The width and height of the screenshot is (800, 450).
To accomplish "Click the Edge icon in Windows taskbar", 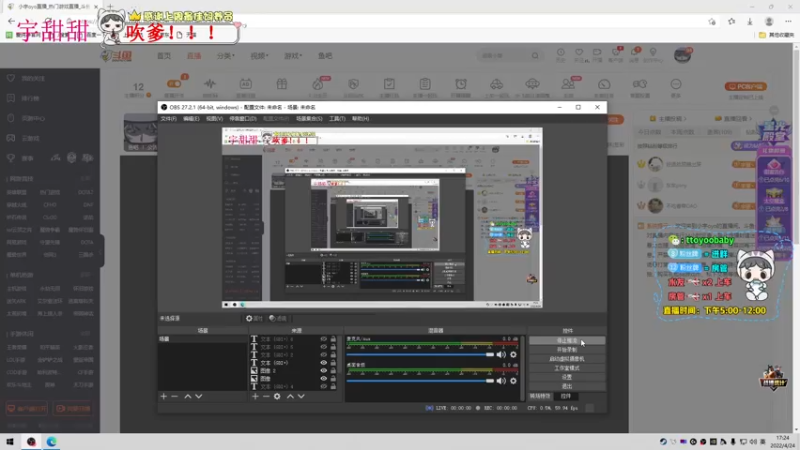I will point(52,442).
